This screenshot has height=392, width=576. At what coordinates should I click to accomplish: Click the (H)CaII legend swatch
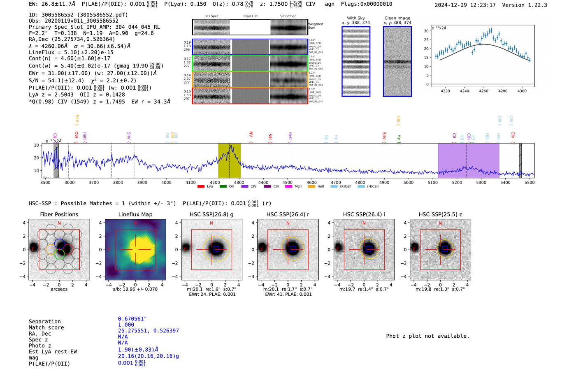(361, 186)
